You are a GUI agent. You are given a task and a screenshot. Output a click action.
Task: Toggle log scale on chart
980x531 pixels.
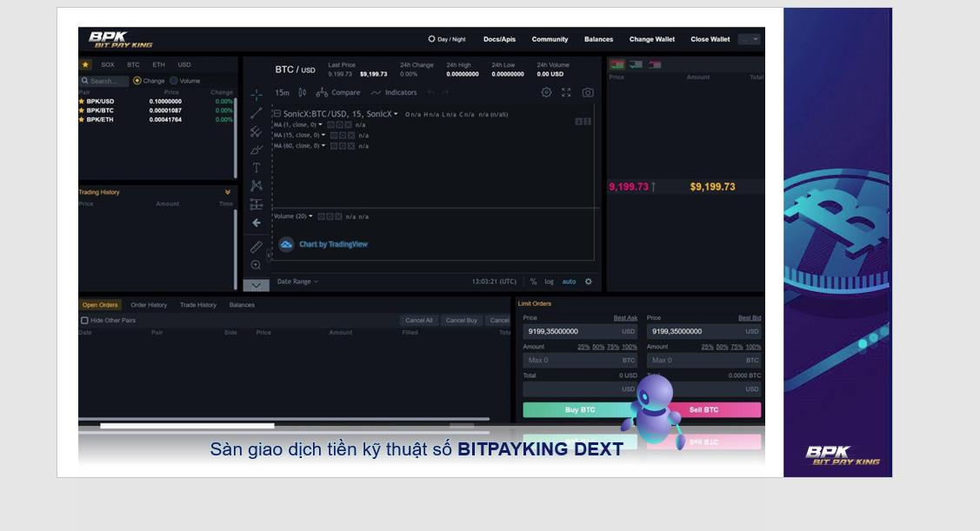pyautogui.click(x=549, y=282)
